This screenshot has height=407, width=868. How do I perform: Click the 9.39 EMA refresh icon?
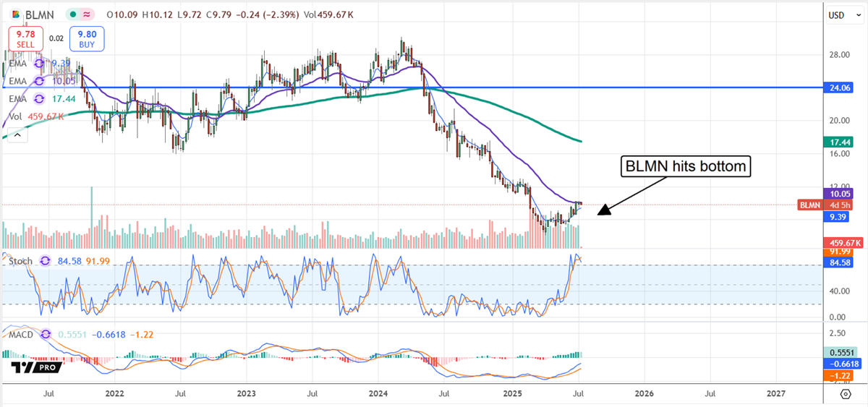[x=39, y=63]
